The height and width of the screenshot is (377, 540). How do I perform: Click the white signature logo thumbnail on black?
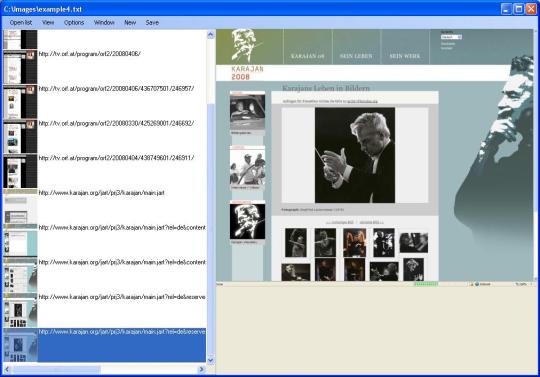click(247, 221)
